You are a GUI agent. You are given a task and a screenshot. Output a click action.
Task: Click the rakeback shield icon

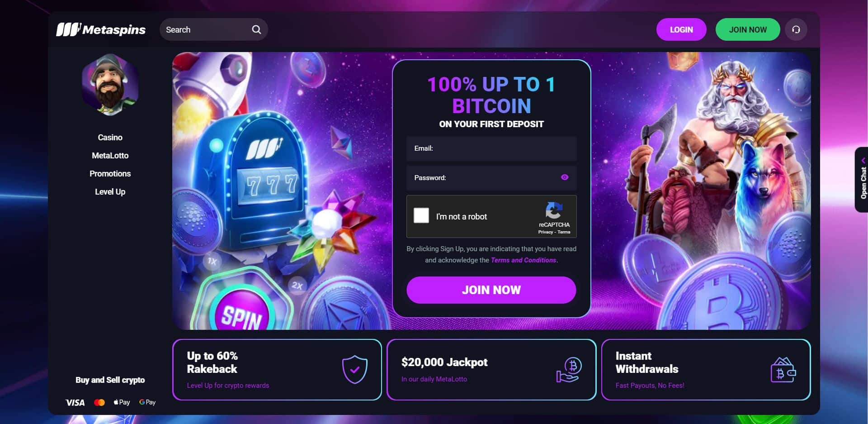click(x=355, y=369)
